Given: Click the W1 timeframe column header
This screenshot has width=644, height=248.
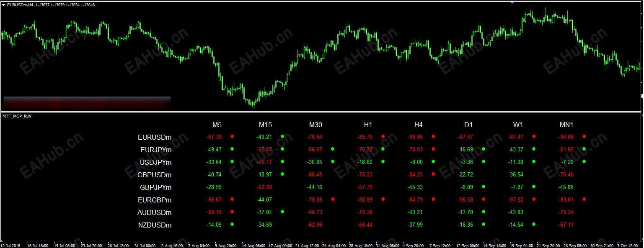Looking at the screenshot, I should pos(518,125).
